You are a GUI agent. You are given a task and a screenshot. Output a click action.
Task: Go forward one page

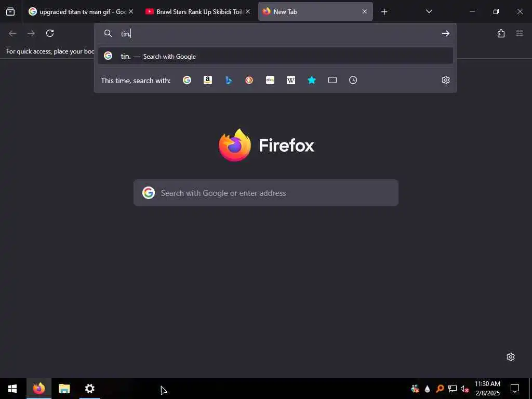[31, 33]
